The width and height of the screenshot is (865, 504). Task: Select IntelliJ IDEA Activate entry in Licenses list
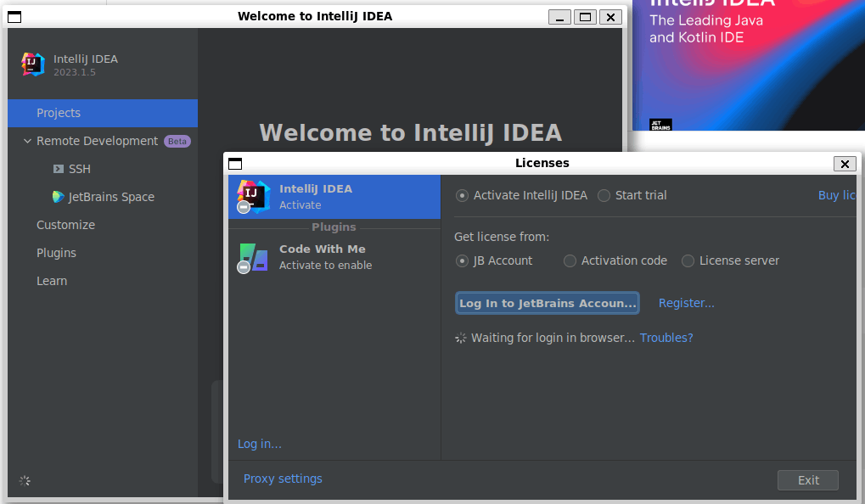[x=334, y=197]
